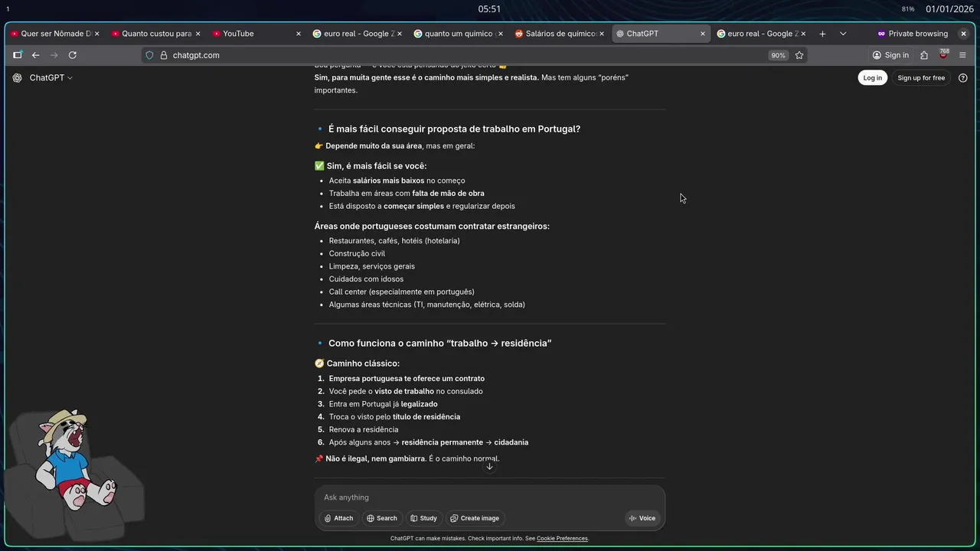Close the YouTube tab
Image resolution: width=980 pixels, height=551 pixels.
point(299,34)
